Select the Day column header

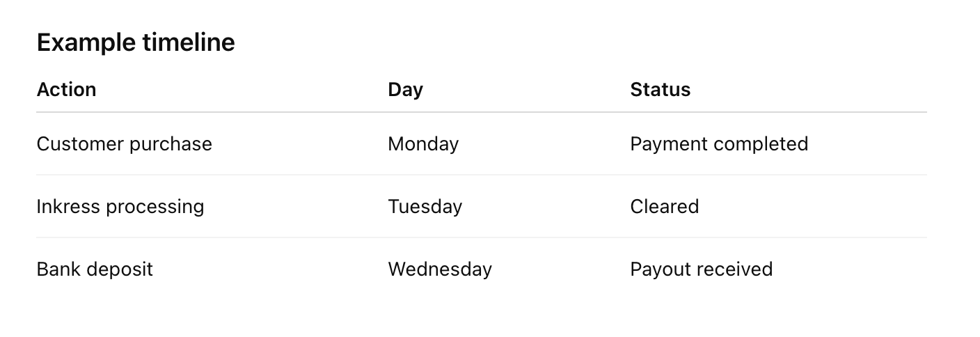[405, 90]
